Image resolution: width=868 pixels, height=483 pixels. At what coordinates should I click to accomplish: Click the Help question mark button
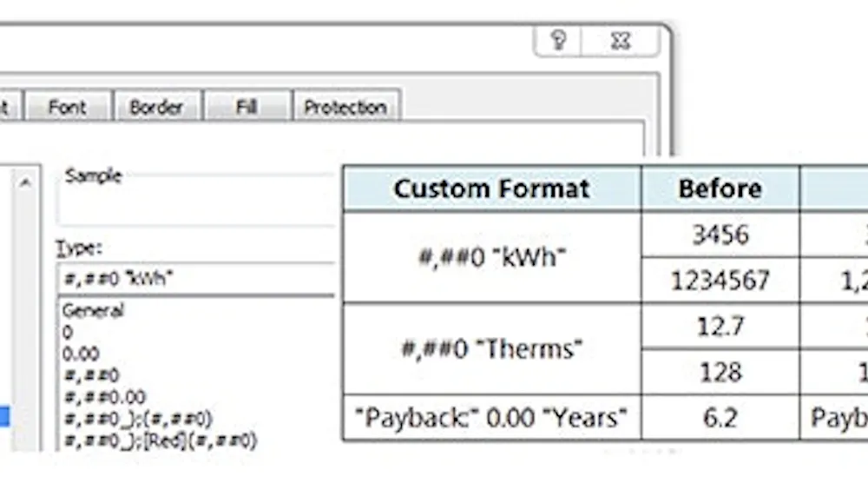(558, 41)
